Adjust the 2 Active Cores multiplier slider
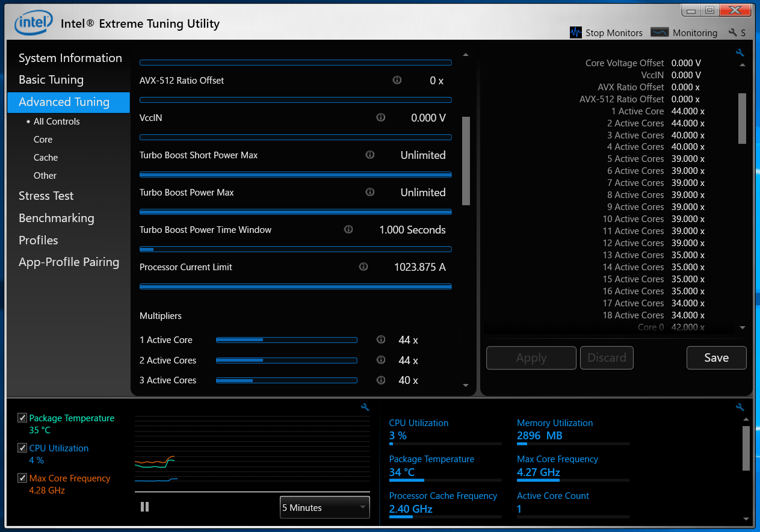Image resolution: width=760 pixels, height=532 pixels. [286, 360]
